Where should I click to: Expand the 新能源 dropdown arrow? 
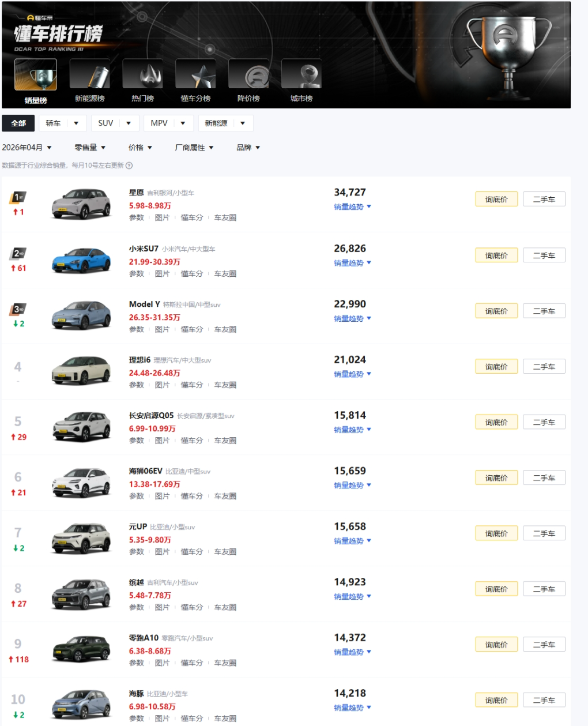[243, 123]
